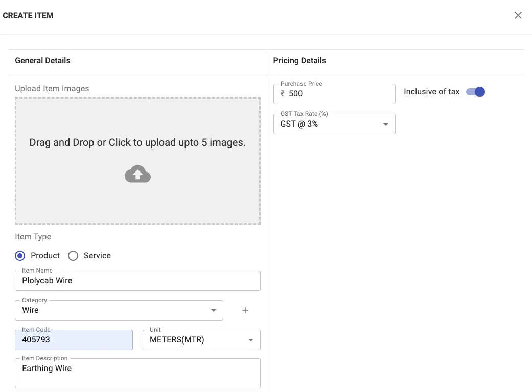
Task: Click the drag and drop upload text
Action: (x=137, y=143)
